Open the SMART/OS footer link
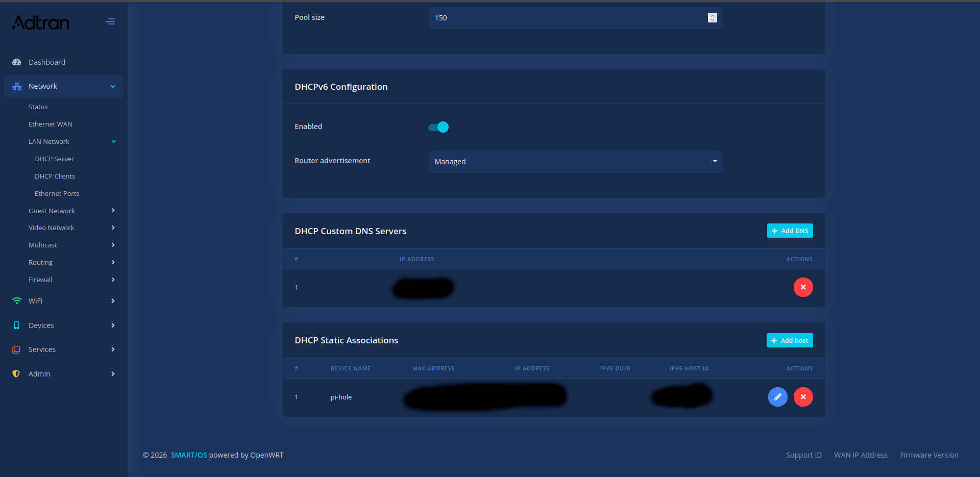Image resolution: width=980 pixels, height=477 pixels. (189, 455)
